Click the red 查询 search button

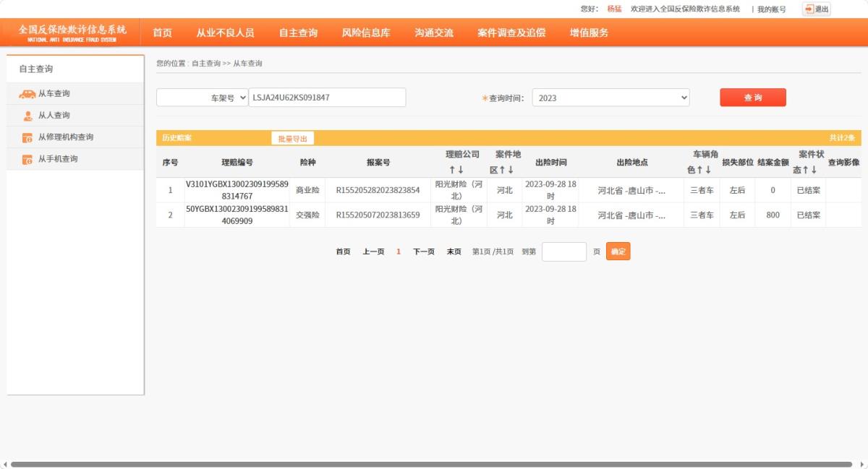pyautogui.click(x=753, y=98)
